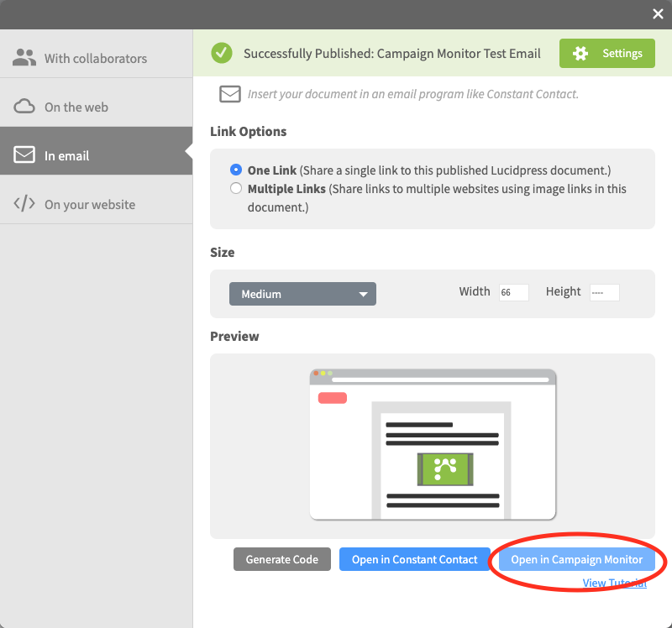Screen dimensions: 672x628
Task: Click the Size heading
Action: point(222,253)
